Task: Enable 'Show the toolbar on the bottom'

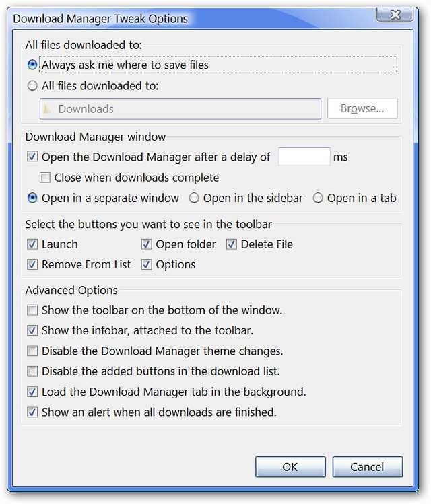Action: pyautogui.click(x=32, y=310)
